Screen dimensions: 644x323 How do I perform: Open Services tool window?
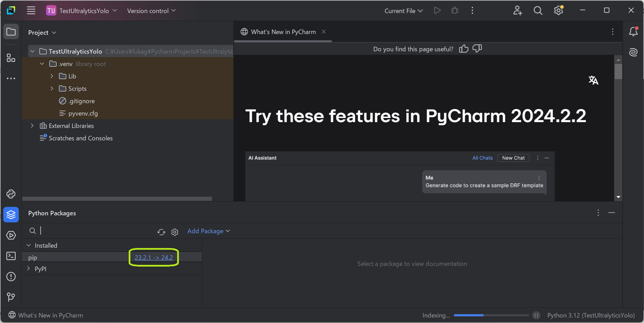[x=11, y=235]
